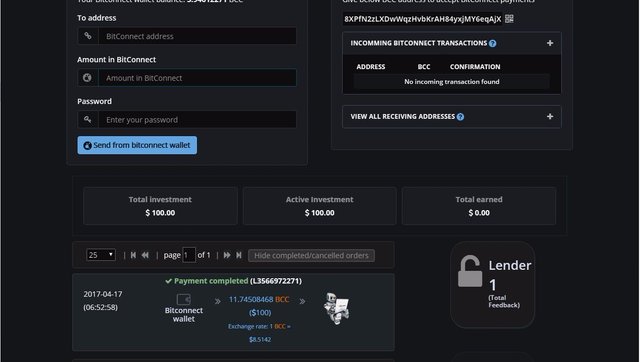Go to first page icon
This screenshot has width=640, height=362.
(x=133, y=255)
